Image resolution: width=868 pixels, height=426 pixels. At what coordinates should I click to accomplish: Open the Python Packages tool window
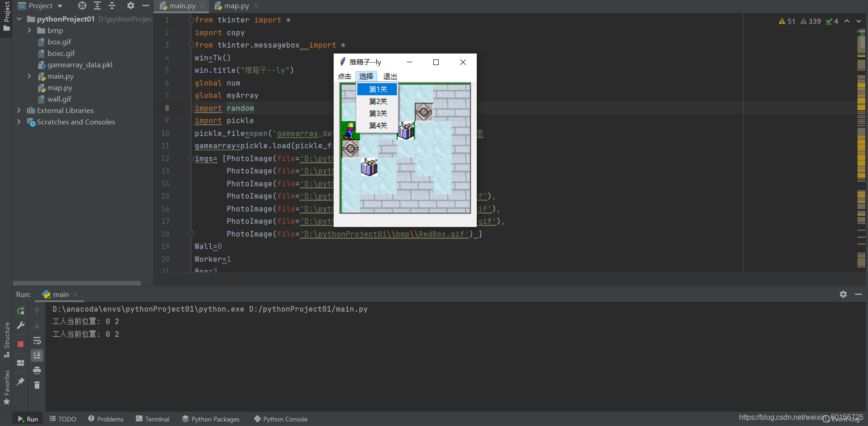coord(211,419)
